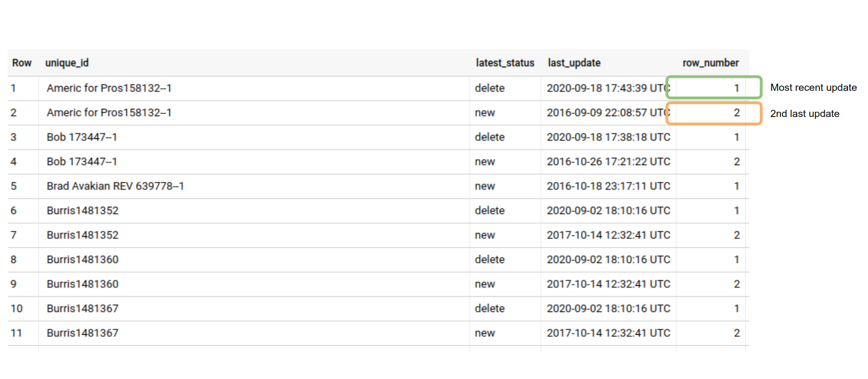Click the green-outlined row_number cell
868x379 pixels.
point(713,88)
